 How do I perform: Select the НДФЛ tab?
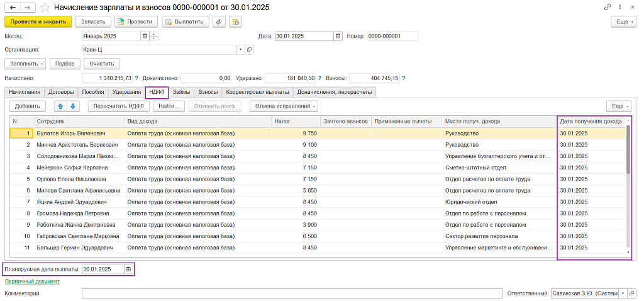[x=157, y=93]
